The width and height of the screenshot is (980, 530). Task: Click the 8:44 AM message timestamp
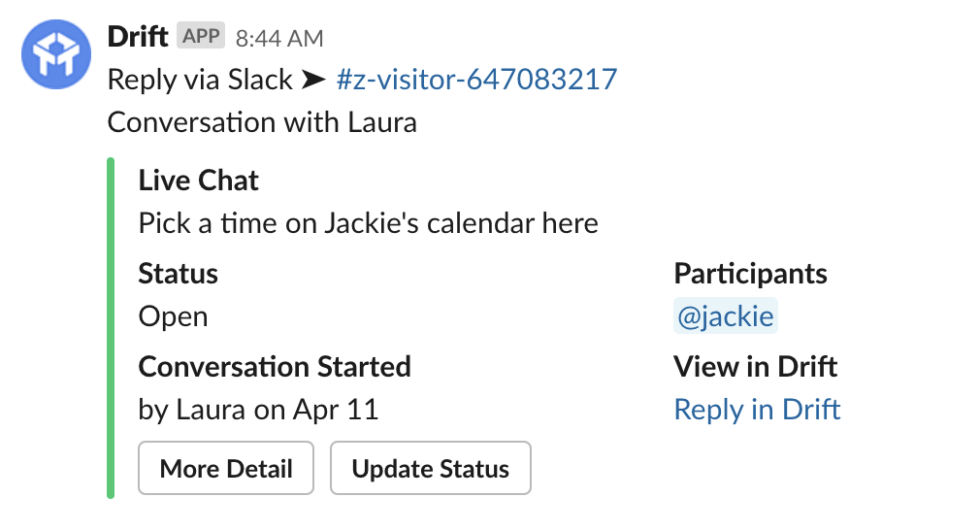tap(279, 39)
